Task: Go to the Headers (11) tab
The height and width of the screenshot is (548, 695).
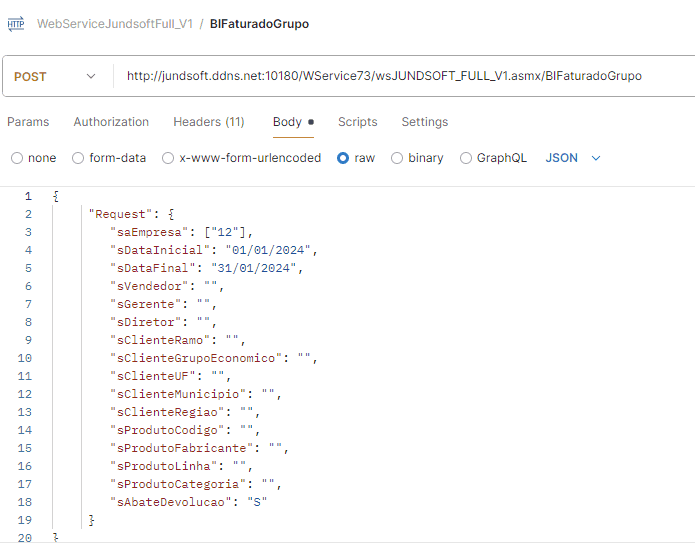Action: tap(208, 122)
